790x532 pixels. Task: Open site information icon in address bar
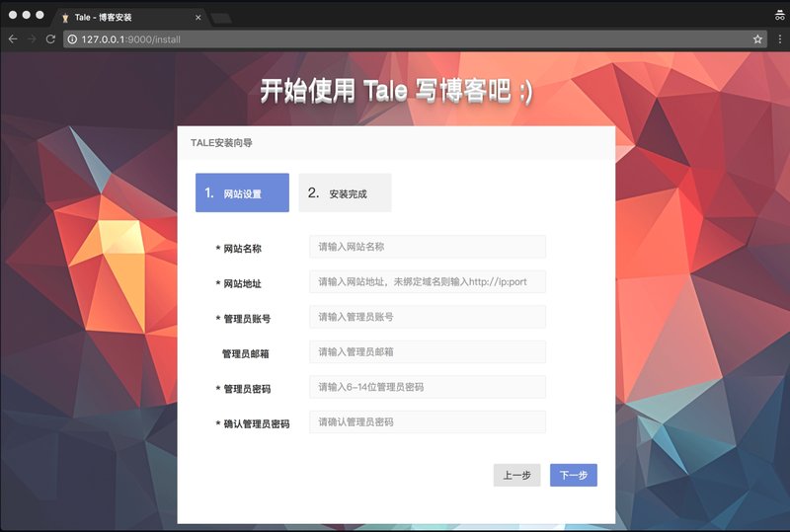72,39
